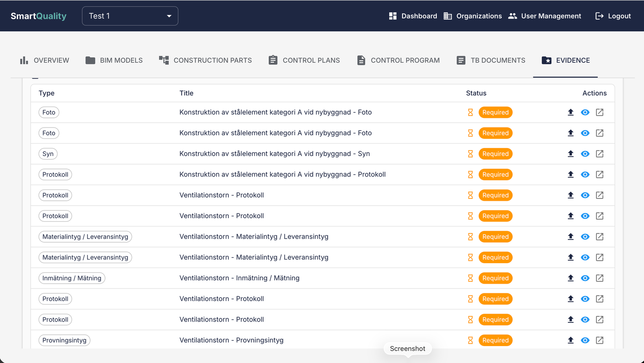Viewport: 644px width, 363px height.
Task: Select the Evidence tab
Action: click(566, 60)
